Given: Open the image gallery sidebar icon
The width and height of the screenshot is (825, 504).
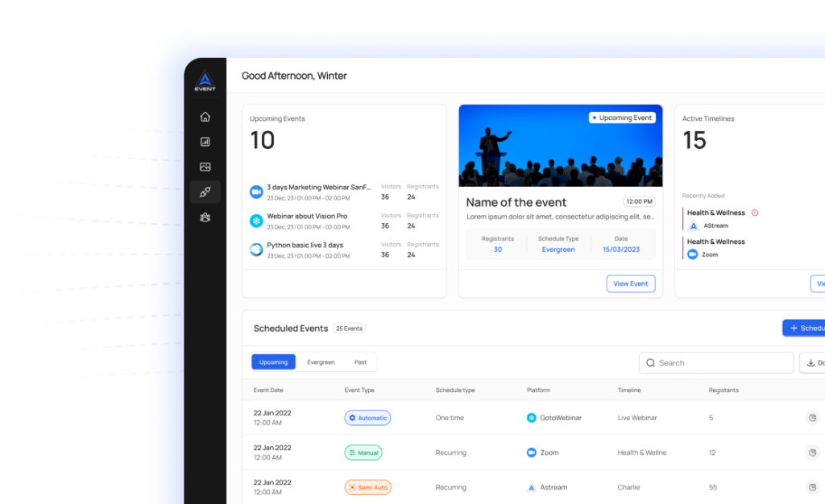Looking at the screenshot, I should [x=205, y=167].
